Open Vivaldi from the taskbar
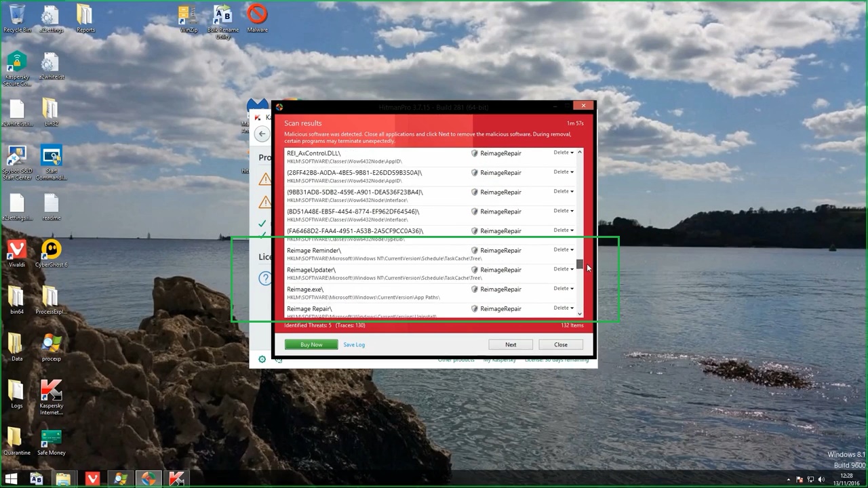868x488 pixels. 92,479
